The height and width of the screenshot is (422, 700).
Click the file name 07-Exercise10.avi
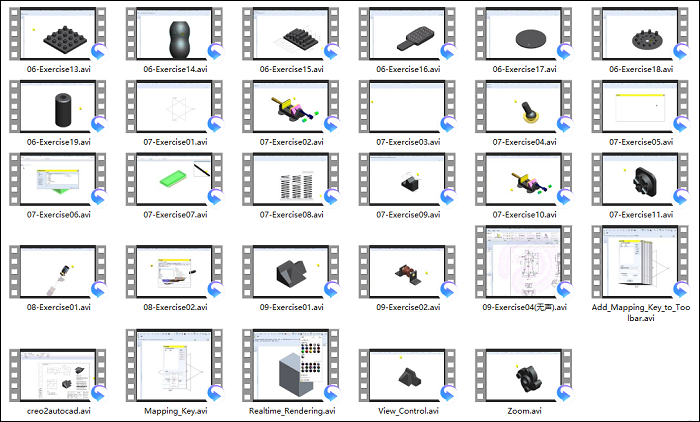click(525, 215)
